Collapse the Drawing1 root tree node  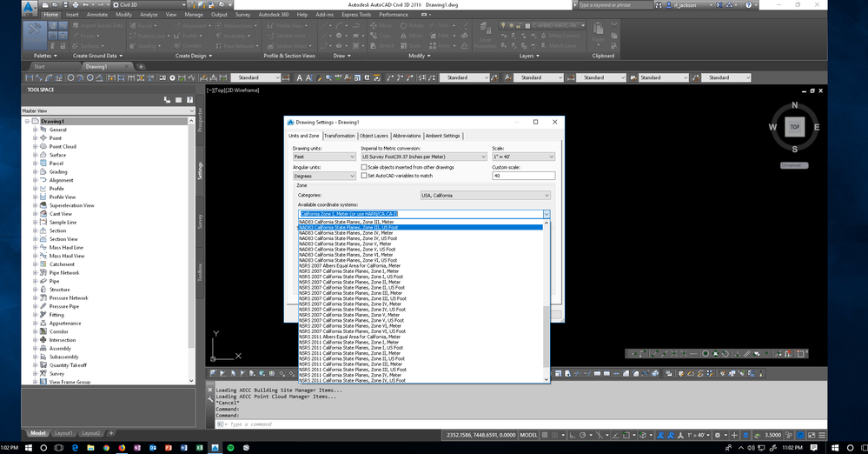click(x=27, y=121)
